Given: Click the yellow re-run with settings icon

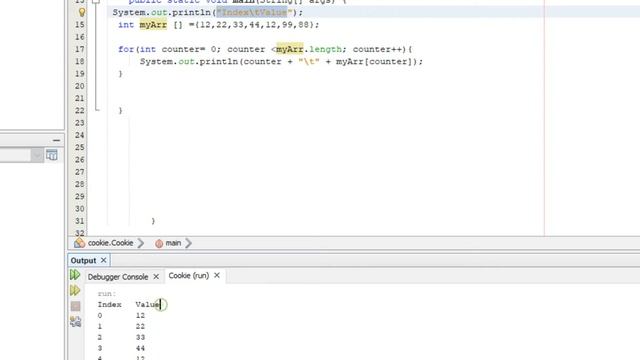Looking at the screenshot, I should (x=75, y=290).
